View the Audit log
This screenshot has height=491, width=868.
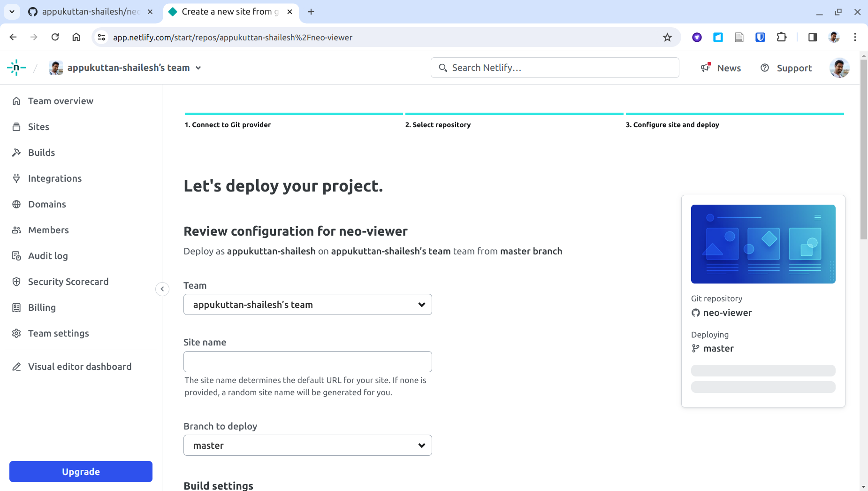click(48, 255)
